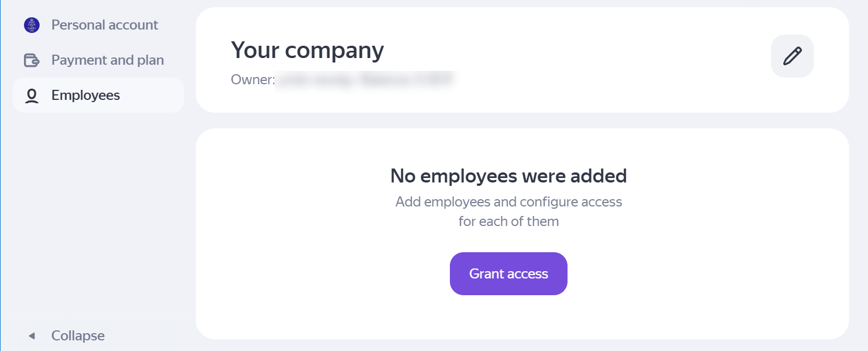Collapse the sidebar via the Collapse label

pyautogui.click(x=78, y=336)
